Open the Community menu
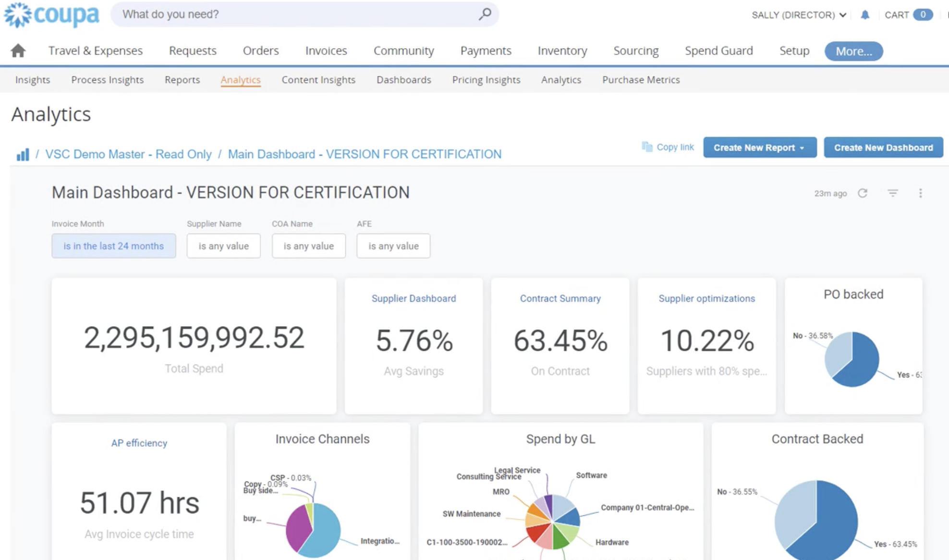Viewport: 949px width, 560px height. [404, 50]
